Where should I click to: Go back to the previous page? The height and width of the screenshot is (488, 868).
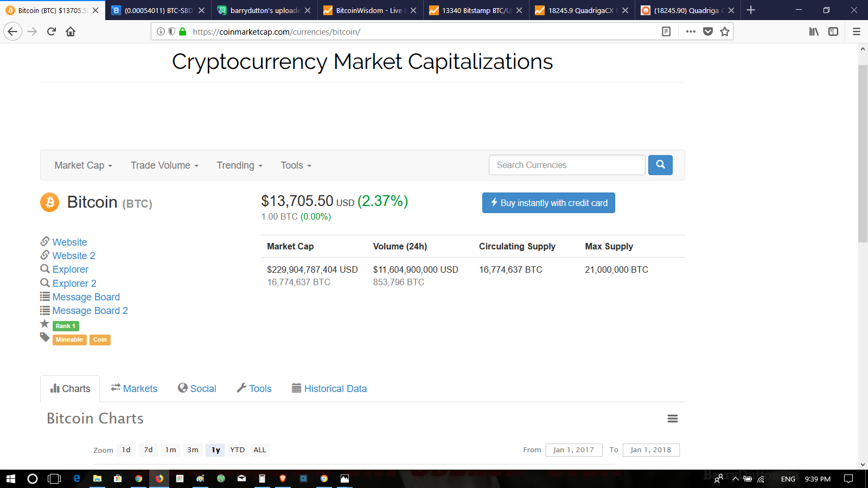click(x=12, y=31)
